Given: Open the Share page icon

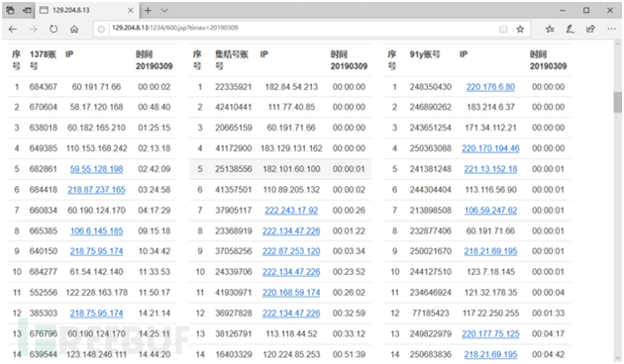Looking at the screenshot, I should (x=590, y=29).
